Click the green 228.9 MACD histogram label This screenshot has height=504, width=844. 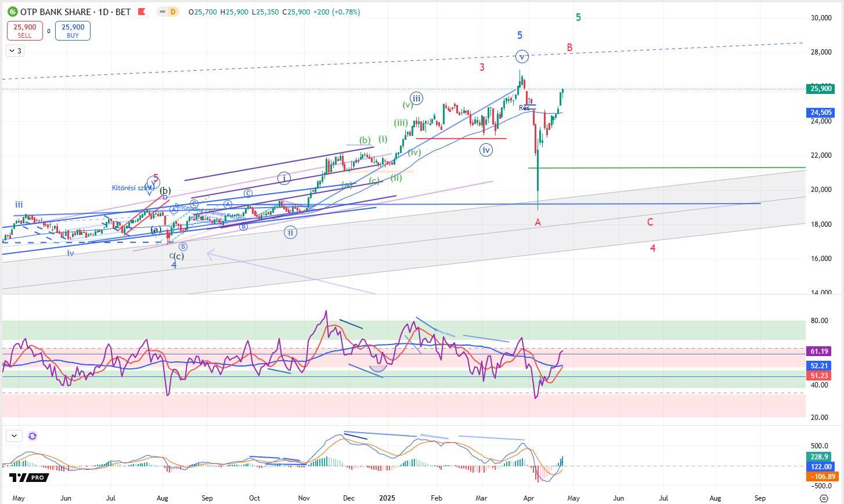coord(820,457)
